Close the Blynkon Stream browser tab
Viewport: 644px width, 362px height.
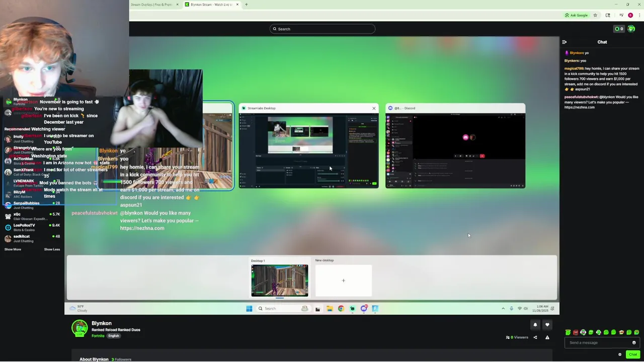tap(236, 5)
